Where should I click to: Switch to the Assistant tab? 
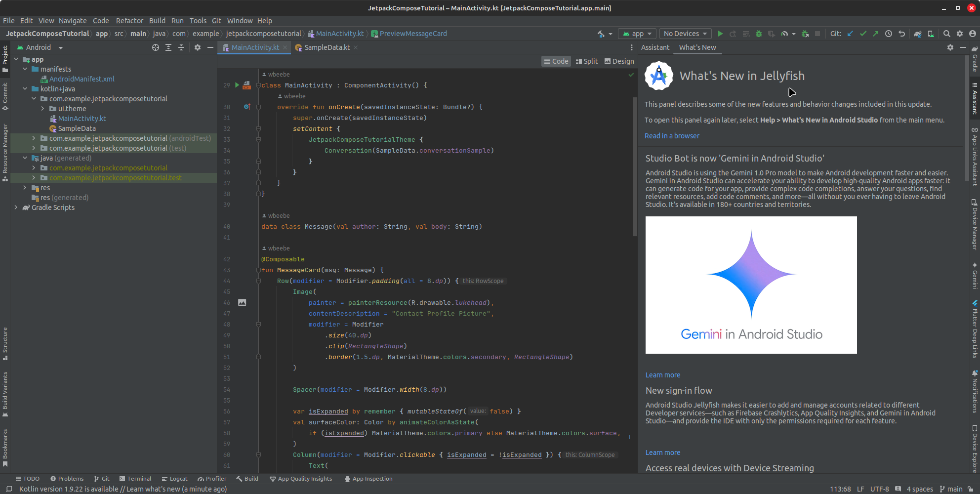coord(655,47)
